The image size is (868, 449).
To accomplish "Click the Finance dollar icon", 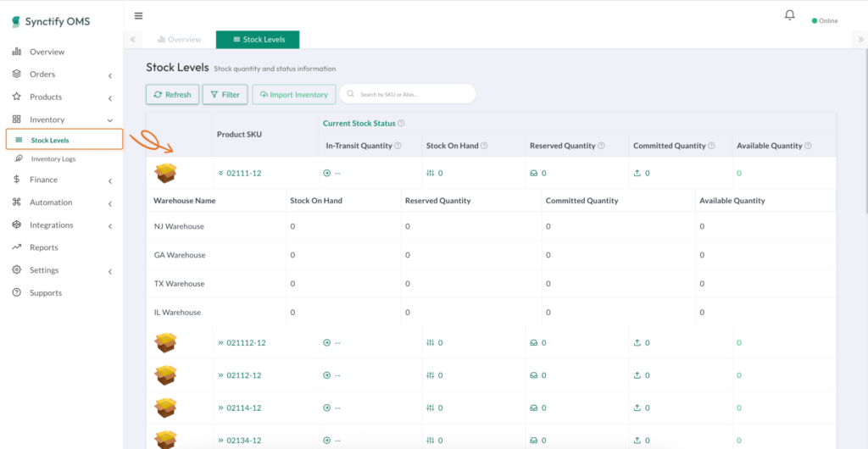I will coord(17,180).
